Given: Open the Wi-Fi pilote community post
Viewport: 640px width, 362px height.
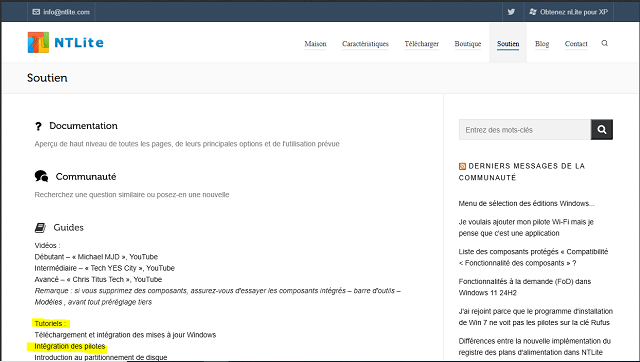Looking at the screenshot, I should [x=526, y=228].
